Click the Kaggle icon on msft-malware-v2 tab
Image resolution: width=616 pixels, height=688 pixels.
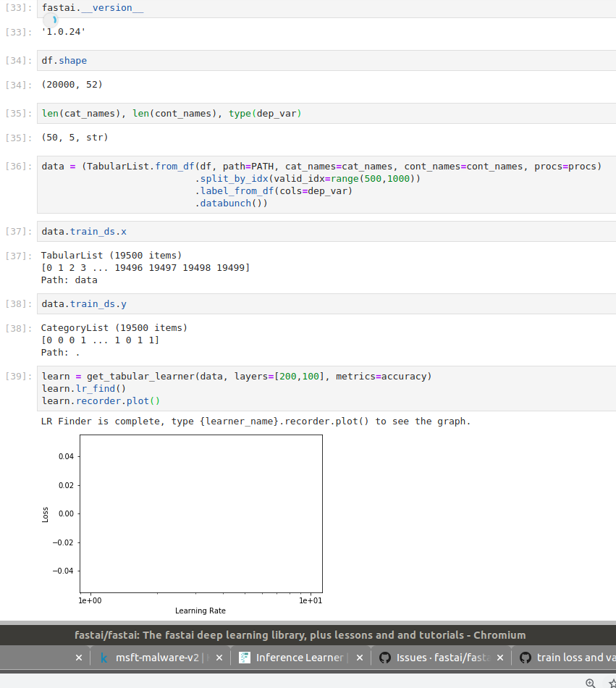[x=104, y=658]
